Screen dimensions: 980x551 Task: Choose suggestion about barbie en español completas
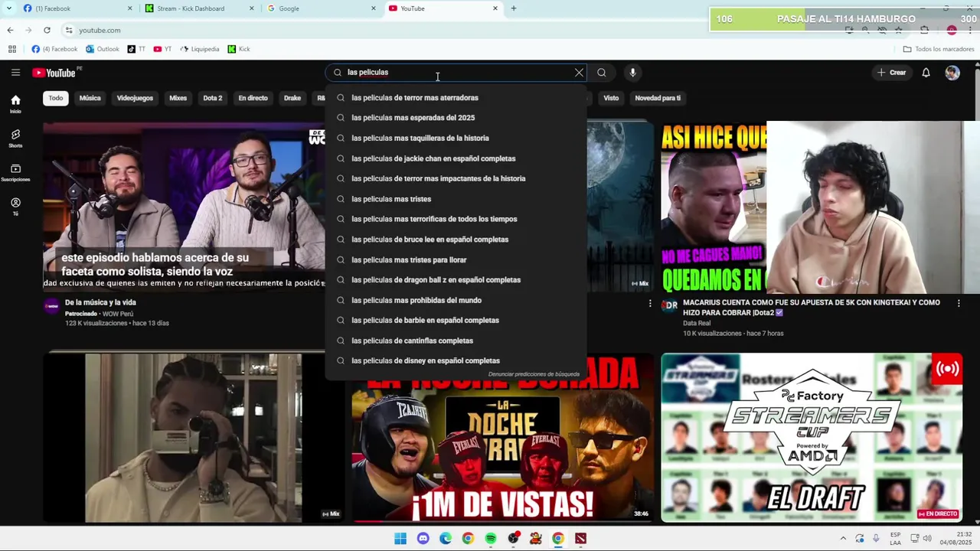pyautogui.click(x=456, y=321)
